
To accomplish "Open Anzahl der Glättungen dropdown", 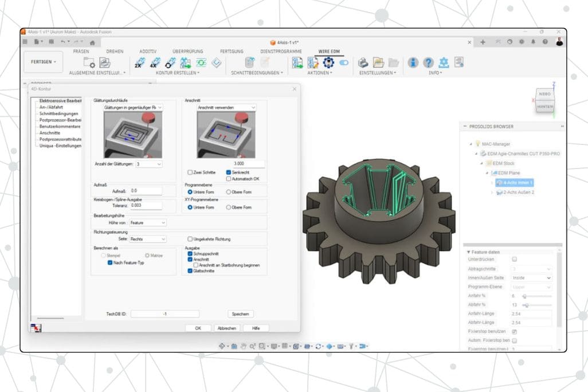I will [x=148, y=164].
